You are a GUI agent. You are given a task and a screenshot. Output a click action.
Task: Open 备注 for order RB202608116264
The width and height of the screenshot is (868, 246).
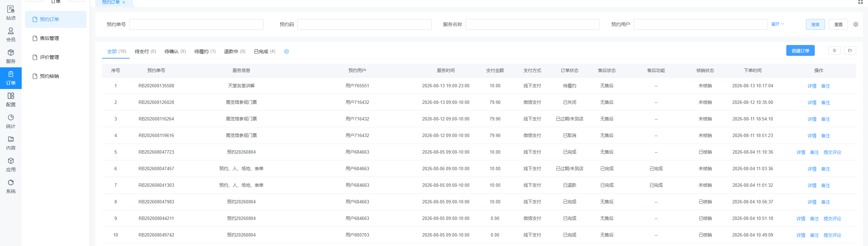(x=826, y=119)
